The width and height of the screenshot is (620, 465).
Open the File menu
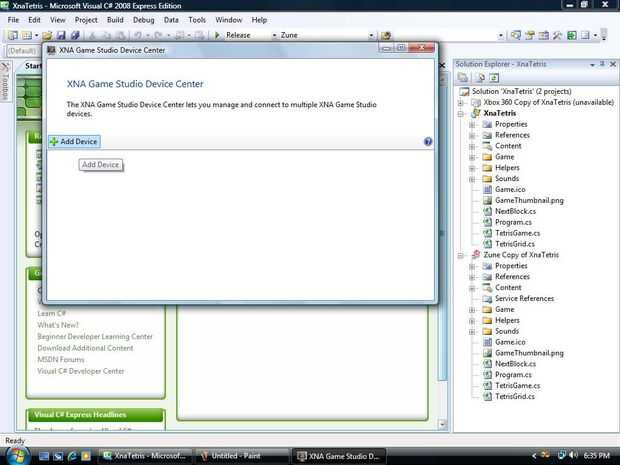[13, 20]
